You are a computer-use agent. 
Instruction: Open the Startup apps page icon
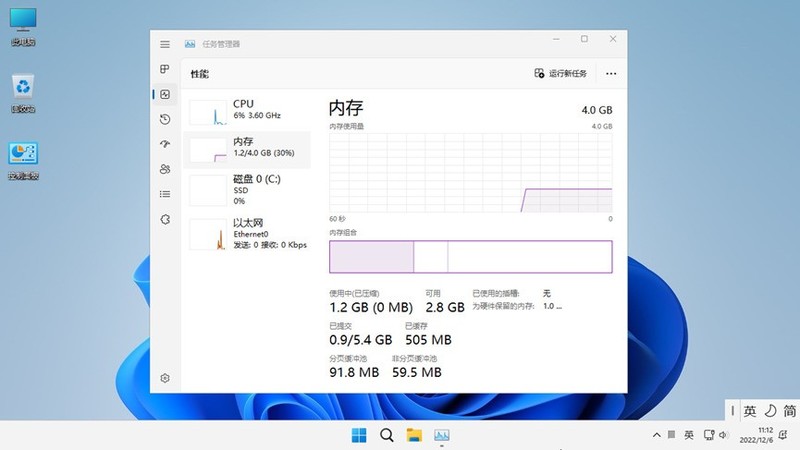coord(165,144)
